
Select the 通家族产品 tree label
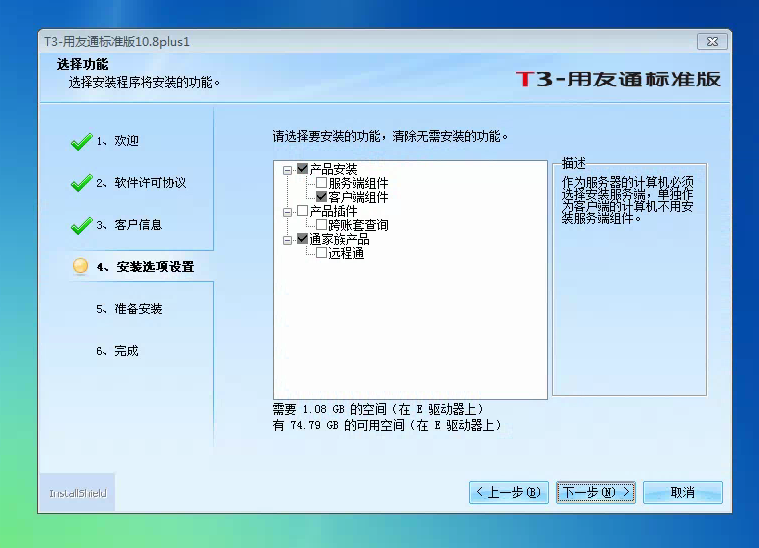point(339,239)
